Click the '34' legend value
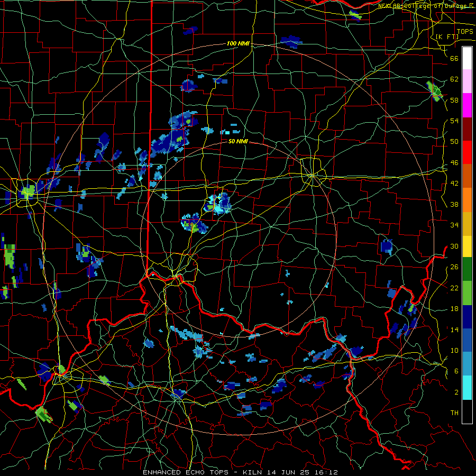 click(454, 225)
